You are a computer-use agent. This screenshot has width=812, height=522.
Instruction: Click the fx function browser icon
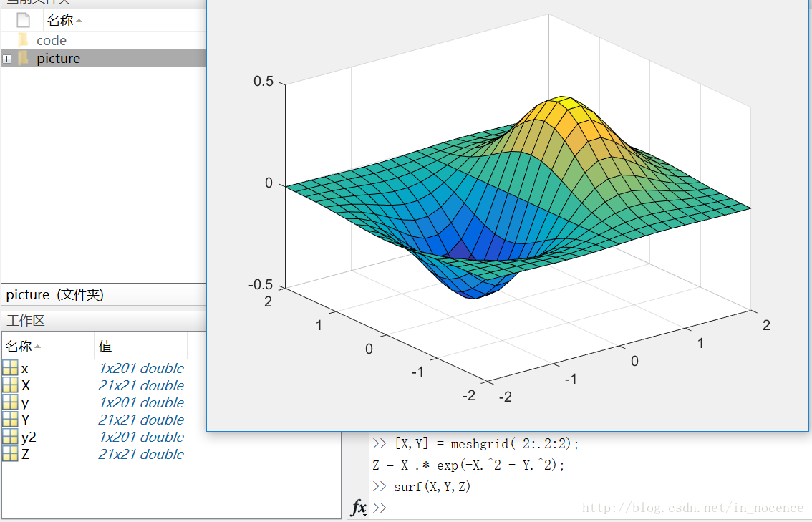click(359, 508)
